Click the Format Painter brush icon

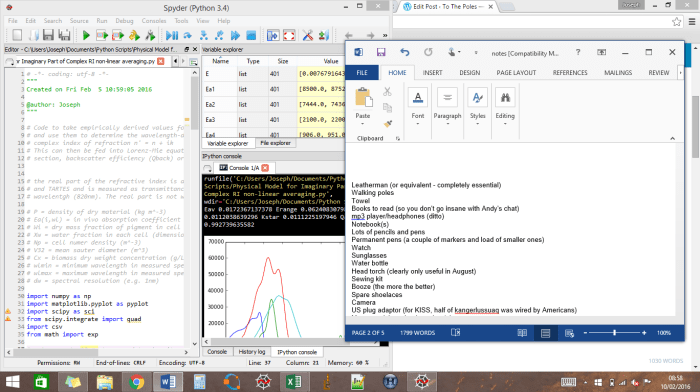coord(388,124)
